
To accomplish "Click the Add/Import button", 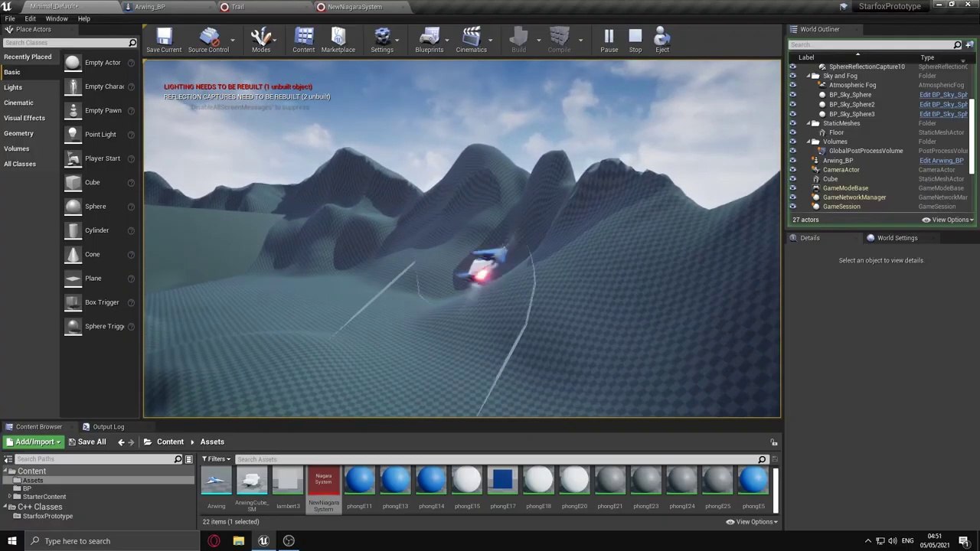I will click(x=32, y=442).
